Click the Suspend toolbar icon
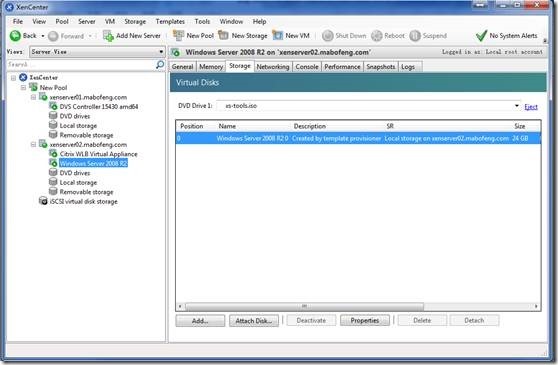This screenshot has width=558, height=365. (415, 36)
